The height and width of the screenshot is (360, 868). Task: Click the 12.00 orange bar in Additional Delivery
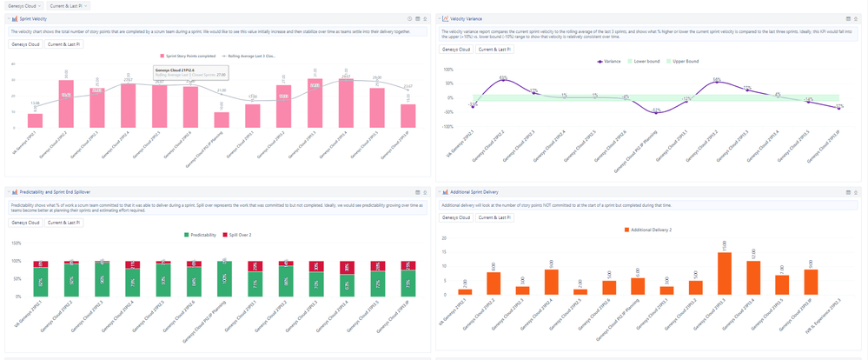753,277
